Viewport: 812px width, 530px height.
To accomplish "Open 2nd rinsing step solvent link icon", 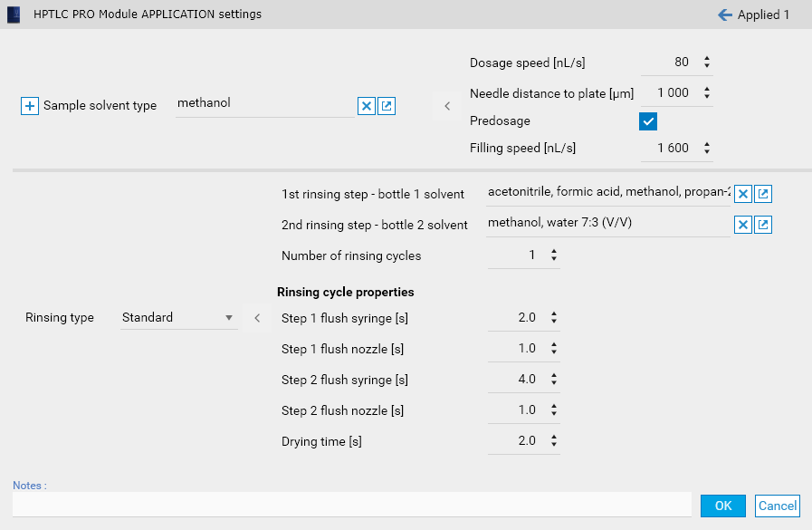I will click(763, 225).
